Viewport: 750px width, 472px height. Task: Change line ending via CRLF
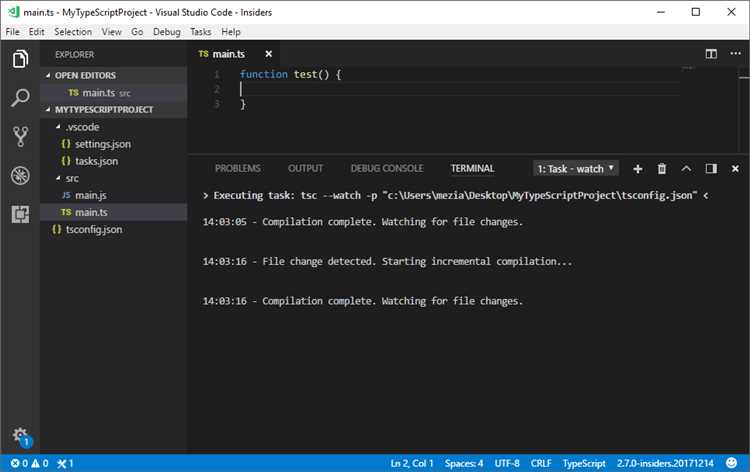point(541,463)
